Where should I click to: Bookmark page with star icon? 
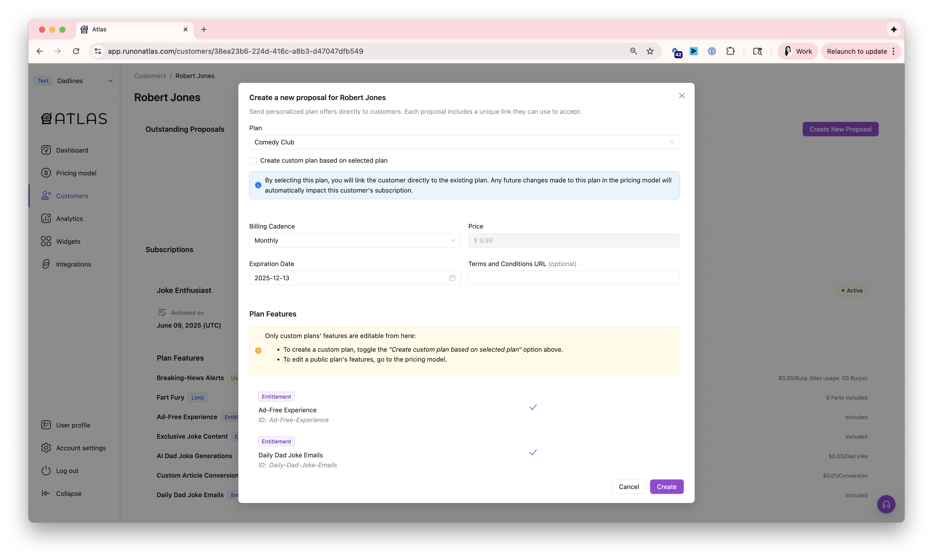pos(650,51)
